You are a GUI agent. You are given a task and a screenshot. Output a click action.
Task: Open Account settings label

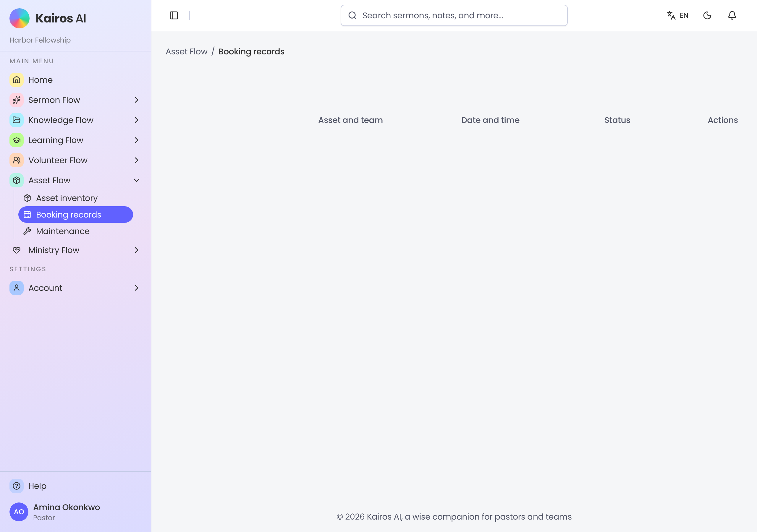(x=45, y=288)
